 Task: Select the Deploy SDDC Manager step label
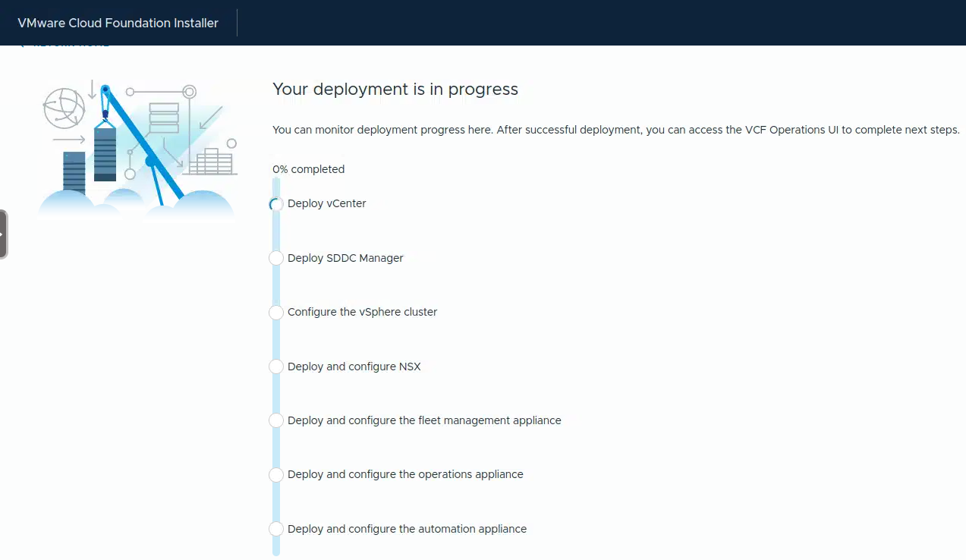(x=345, y=258)
